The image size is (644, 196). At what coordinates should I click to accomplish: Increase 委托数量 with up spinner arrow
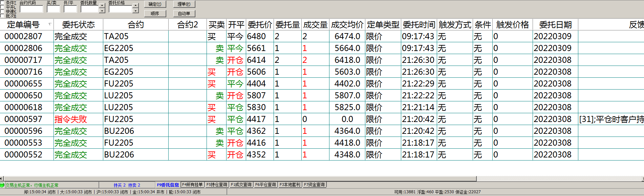(102, 6)
